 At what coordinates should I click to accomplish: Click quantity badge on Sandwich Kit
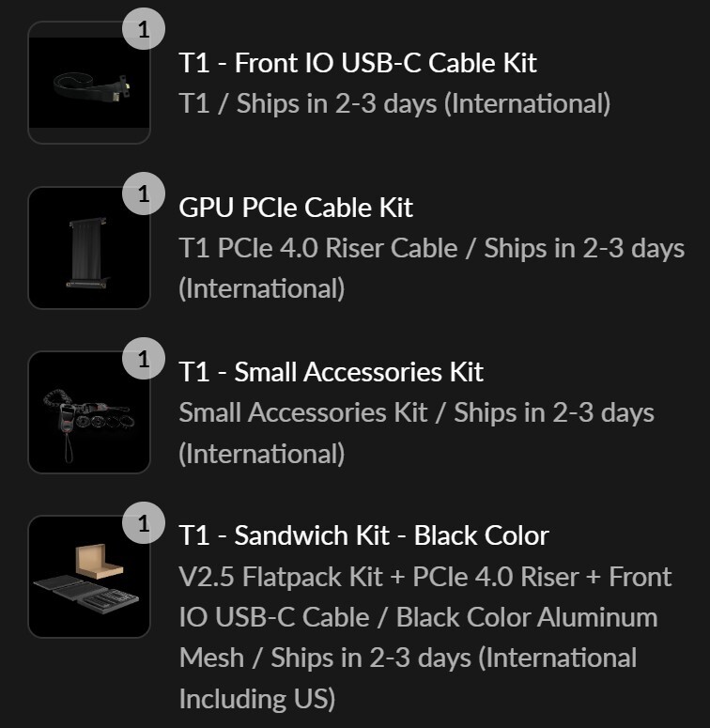144,523
